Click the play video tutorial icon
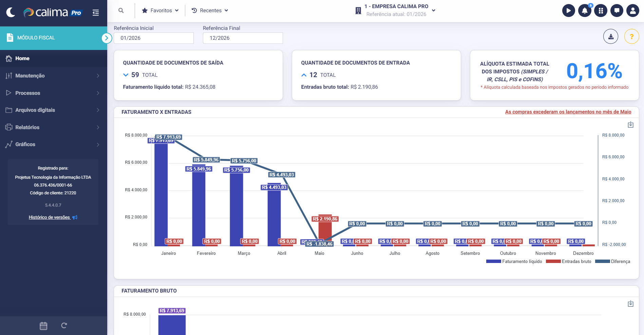Screen dimensions: 644x335 click(x=569, y=11)
